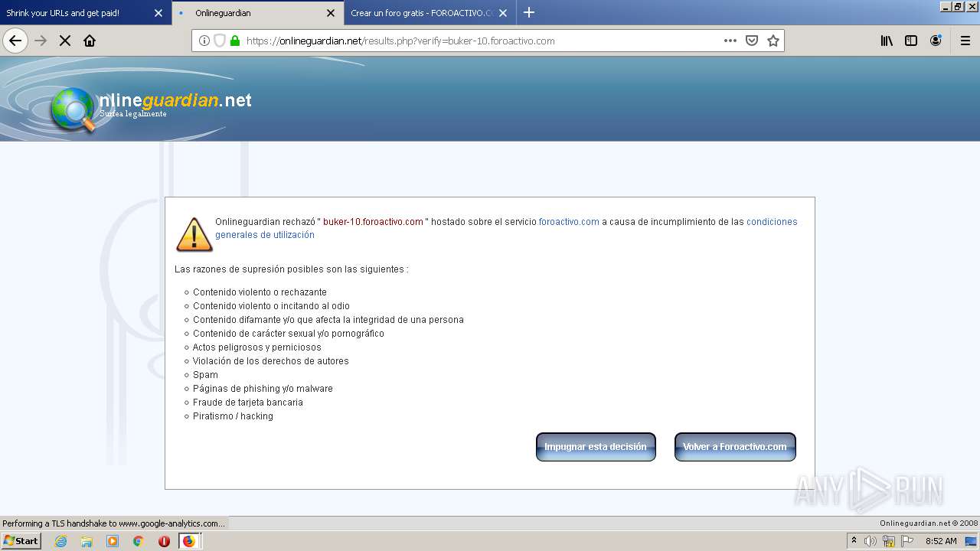Click 'Spam' list item
Viewport: 980px width, 551px height.
(x=205, y=375)
